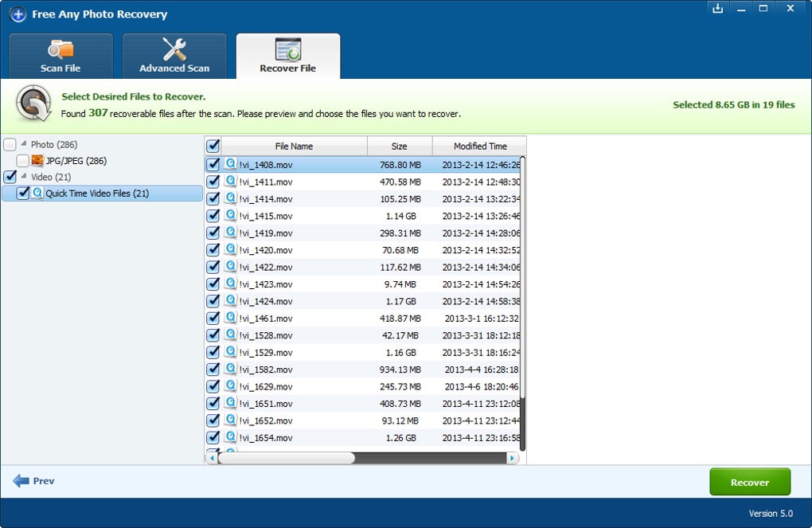Uncheck the !vi_1414.mov checkbox
Screen dimensions: 812x528
[x=213, y=198]
